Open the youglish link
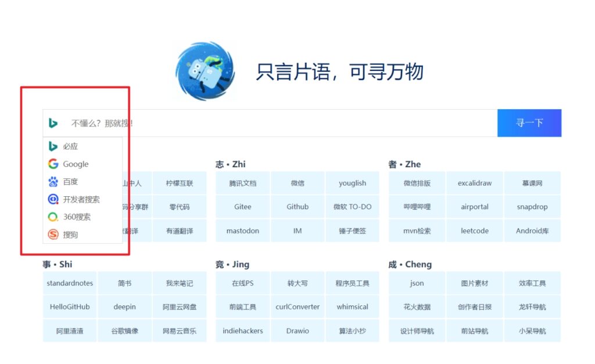The height and width of the screenshot is (364, 595). [353, 183]
